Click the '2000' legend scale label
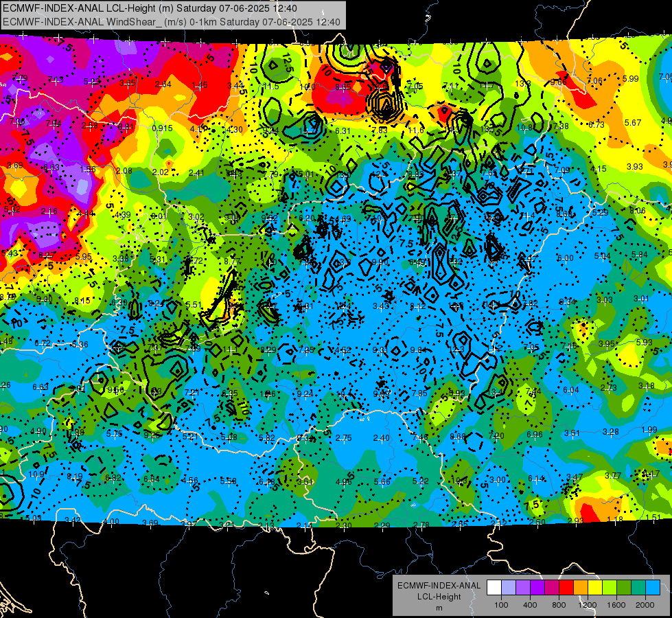The image size is (672, 618). [645, 605]
